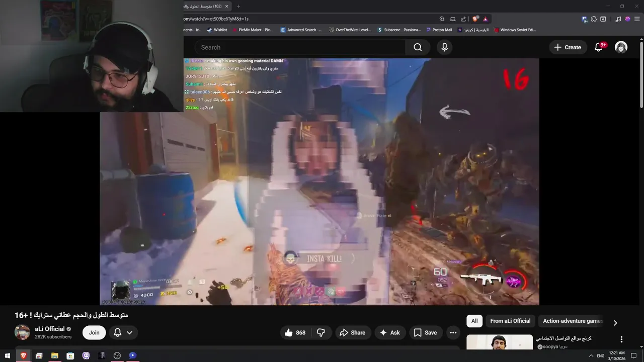644x362 pixels.
Task: Open the browser main hamburger menu
Action: click(637, 19)
